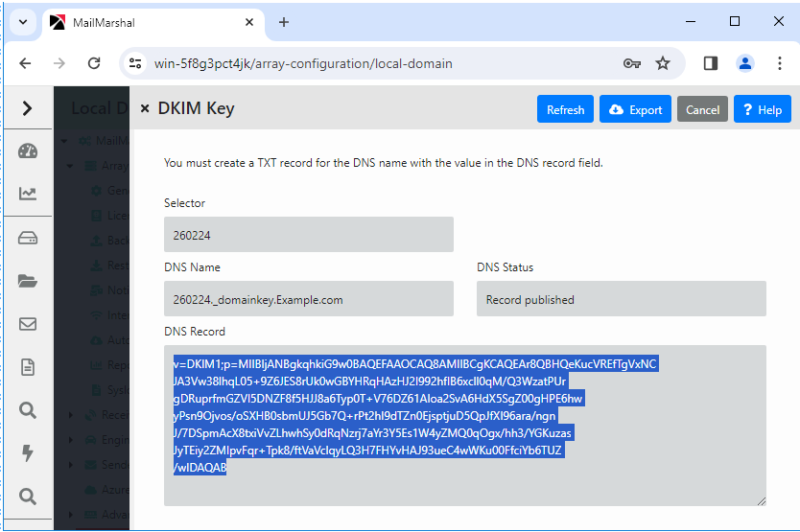
Task: Select the envelope mail icon in sidebar
Action: [27, 324]
